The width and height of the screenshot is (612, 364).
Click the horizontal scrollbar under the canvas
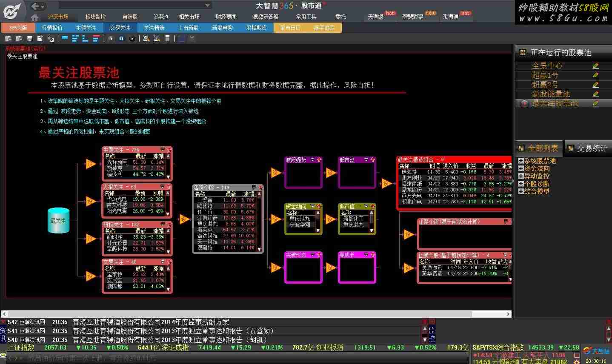257,314
